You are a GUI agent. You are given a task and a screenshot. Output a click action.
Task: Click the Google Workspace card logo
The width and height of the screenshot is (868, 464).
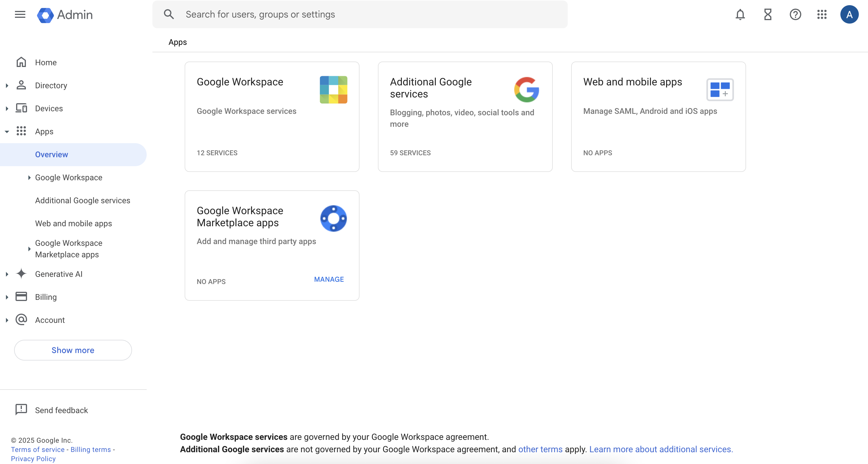click(334, 90)
